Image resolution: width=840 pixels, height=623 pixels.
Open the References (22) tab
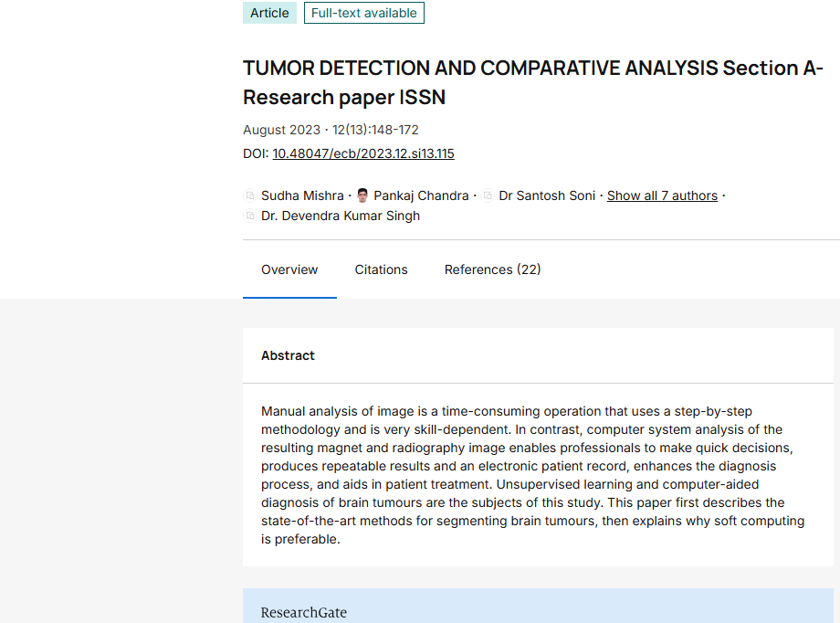tap(492, 269)
